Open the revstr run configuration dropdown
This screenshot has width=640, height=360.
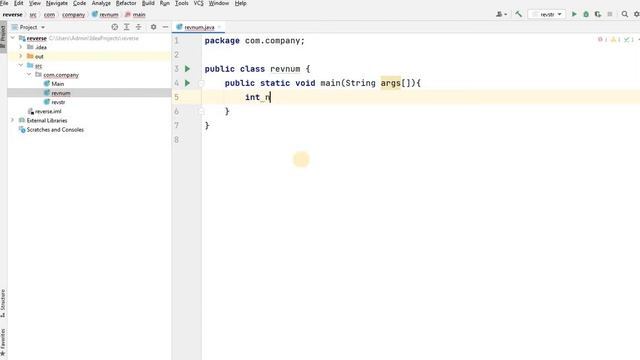547,14
